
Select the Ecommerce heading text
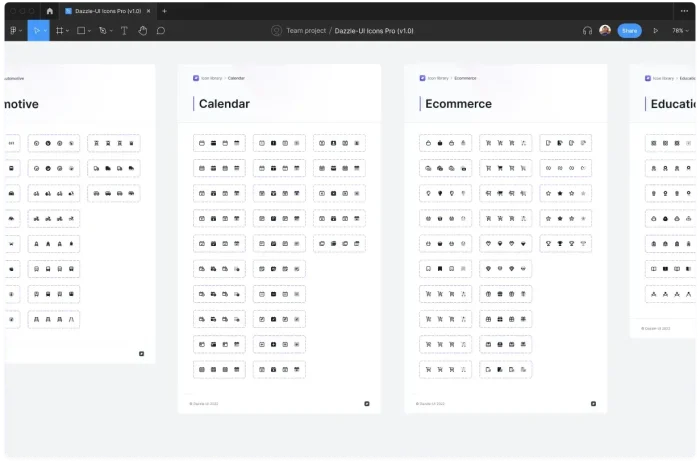click(x=458, y=104)
